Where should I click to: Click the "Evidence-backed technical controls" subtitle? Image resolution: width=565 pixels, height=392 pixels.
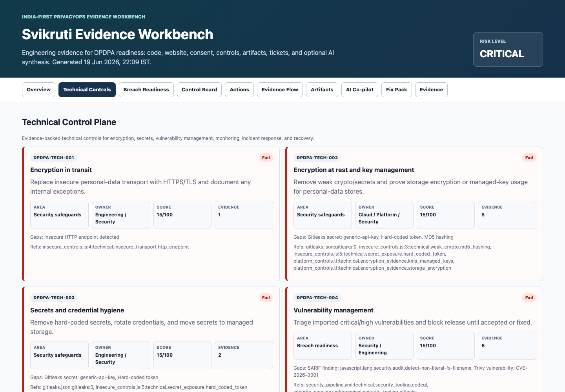point(168,138)
